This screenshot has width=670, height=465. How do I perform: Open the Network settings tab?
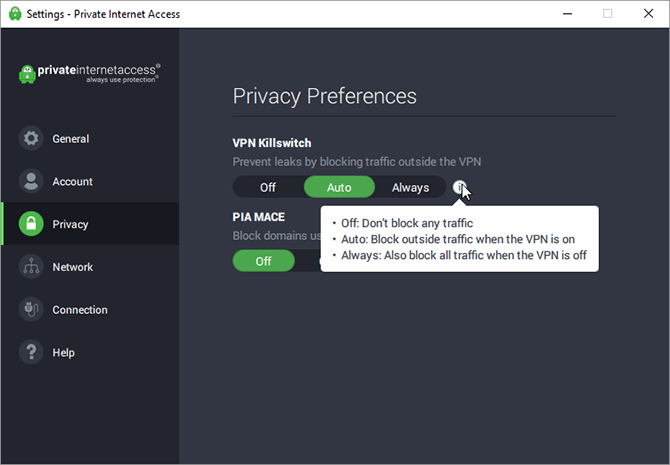[90, 266]
